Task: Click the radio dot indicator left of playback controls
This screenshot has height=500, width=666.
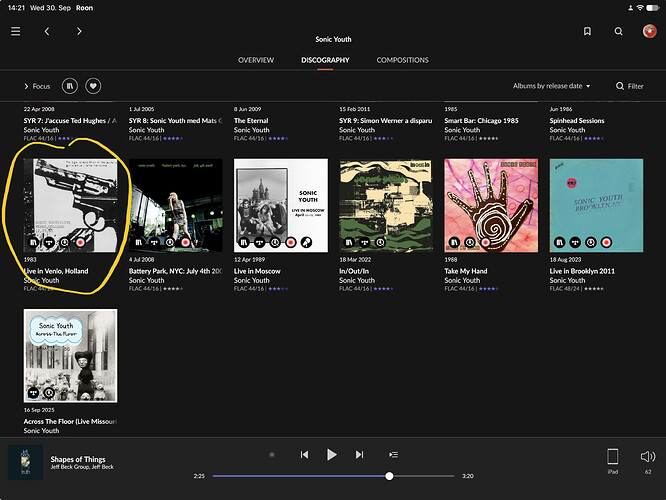Action: click(272, 455)
